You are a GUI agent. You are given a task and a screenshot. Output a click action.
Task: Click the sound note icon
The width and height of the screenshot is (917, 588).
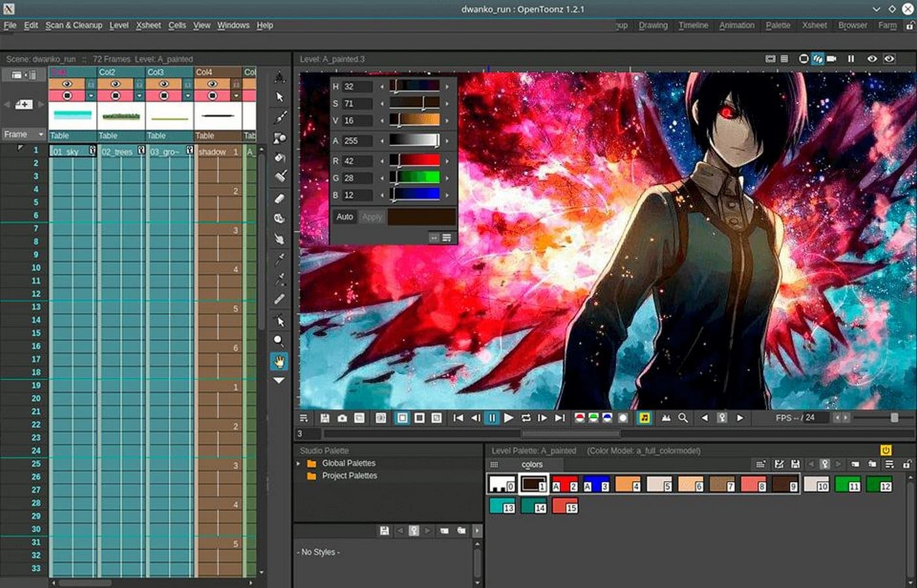point(644,417)
